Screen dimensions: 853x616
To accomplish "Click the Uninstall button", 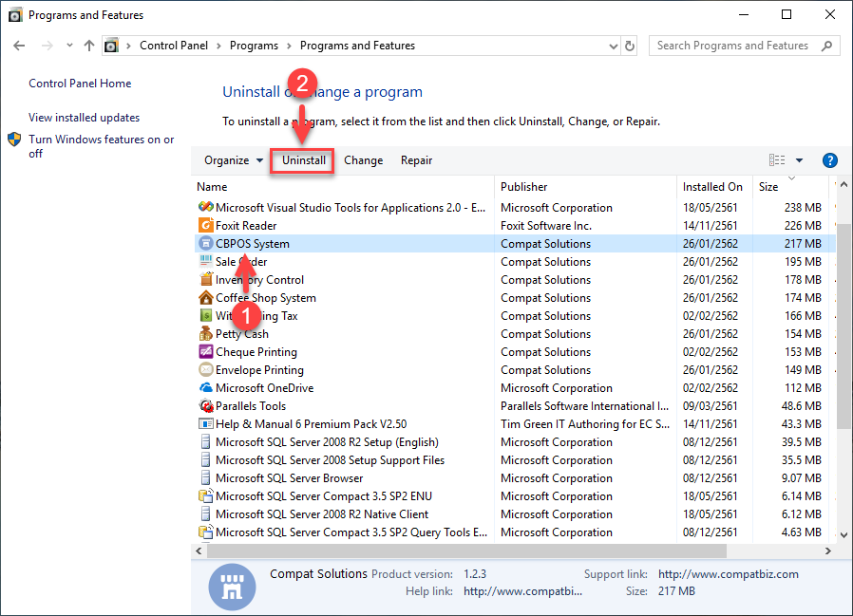I will [x=304, y=160].
